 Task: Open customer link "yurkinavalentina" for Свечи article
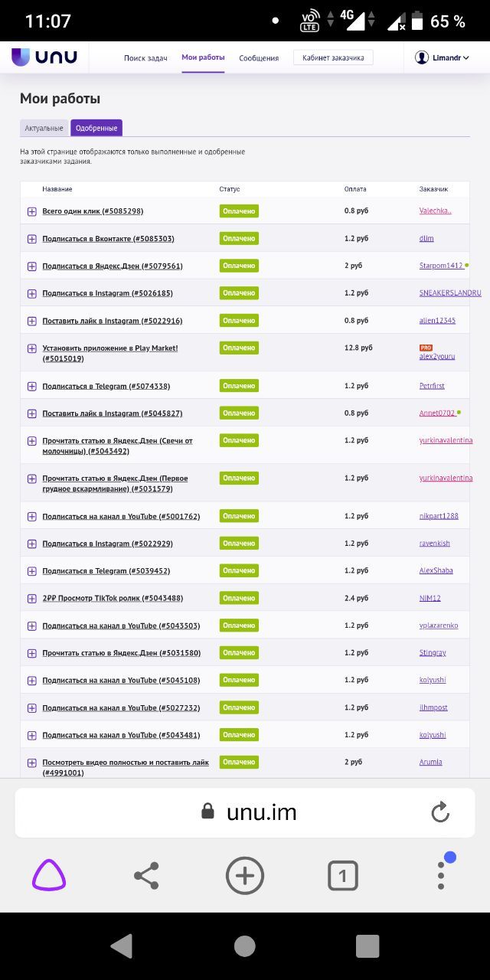coord(446,440)
